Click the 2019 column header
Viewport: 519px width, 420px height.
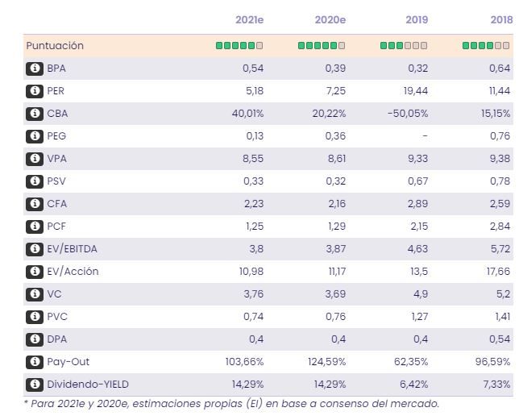pyautogui.click(x=417, y=19)
